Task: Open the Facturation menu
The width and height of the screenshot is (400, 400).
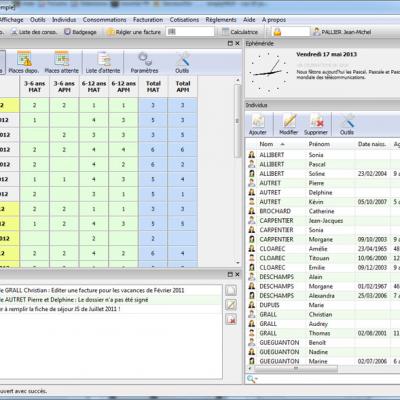Action: point(148,20)
